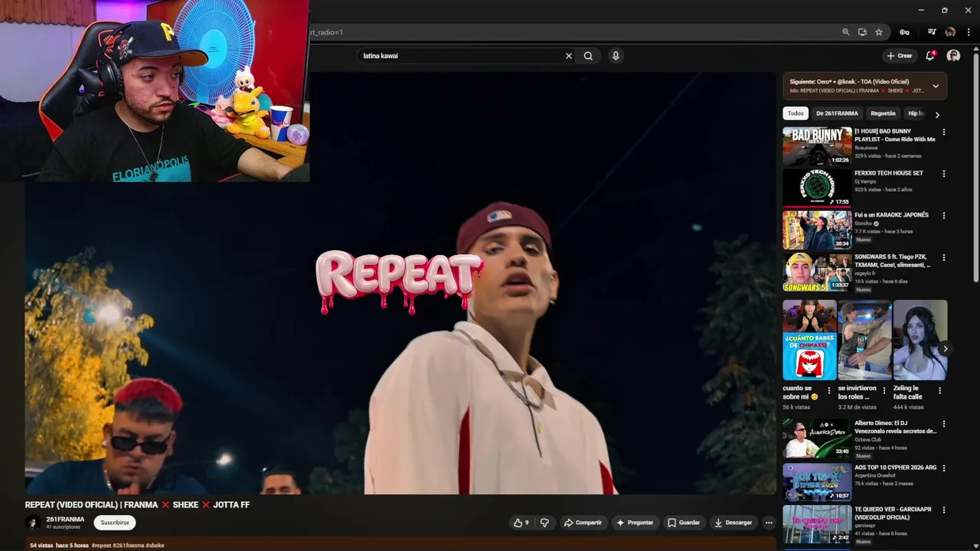Start voice search with the microphone icon
The width and height of the screenshot is (980, 551).
[x=616, y=56]
